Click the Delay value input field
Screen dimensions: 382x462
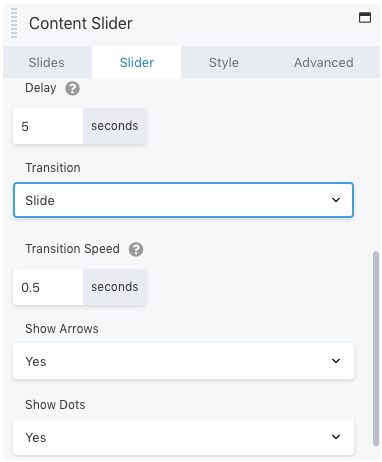click(48, 126)
